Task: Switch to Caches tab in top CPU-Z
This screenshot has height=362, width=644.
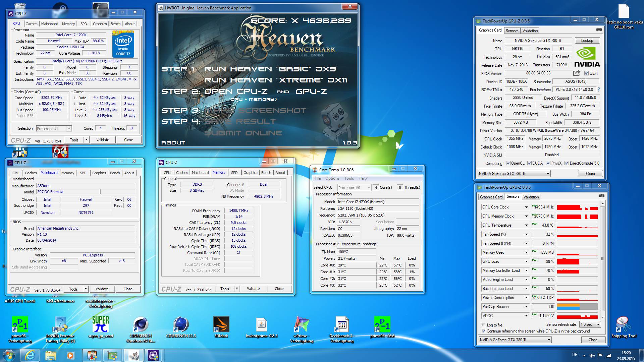Action: point(32,24)
